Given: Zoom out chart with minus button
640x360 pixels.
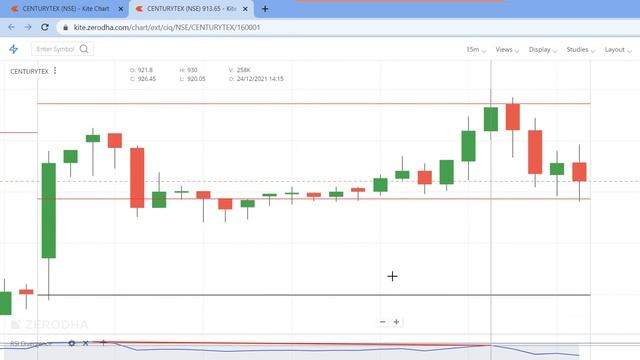Looking at the screenshot, I should coord(382,322).
